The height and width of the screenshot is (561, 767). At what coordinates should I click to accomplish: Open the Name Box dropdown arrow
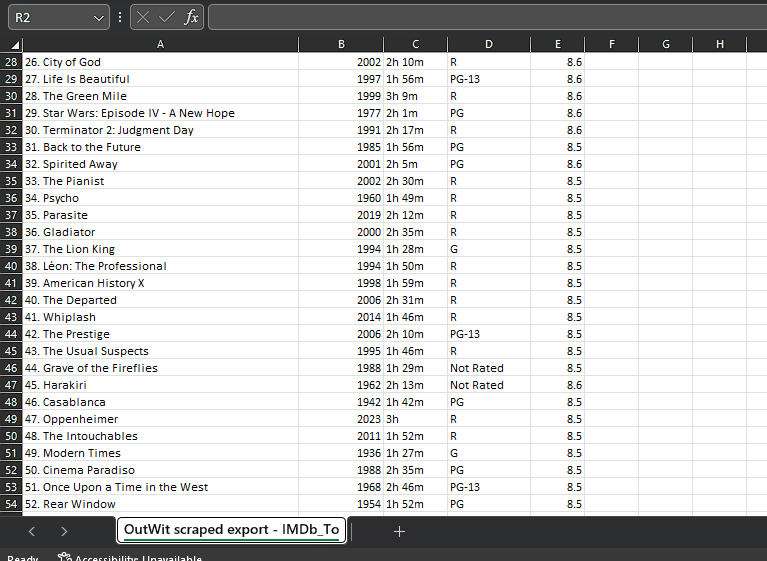[x=98, y=18]
